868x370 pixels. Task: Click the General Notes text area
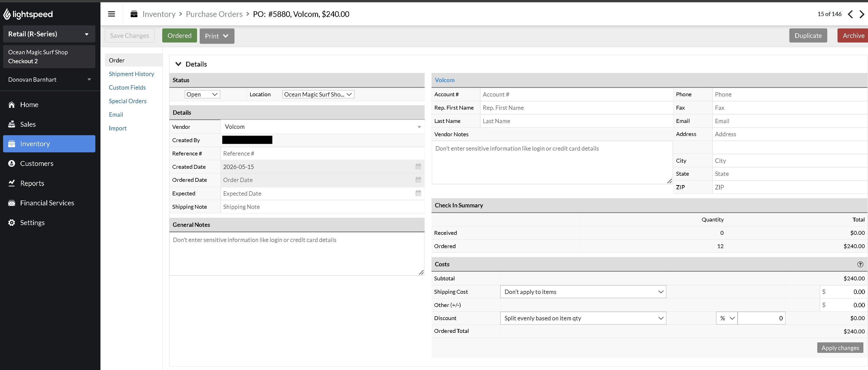297,254
